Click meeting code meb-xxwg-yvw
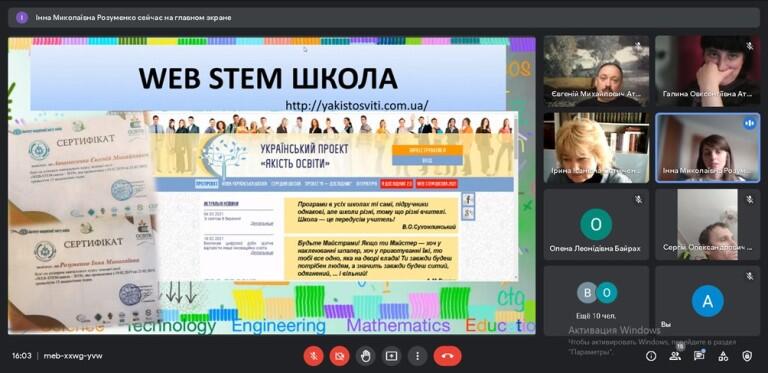Viewport: 768px width, 373px height. [73, 356]
